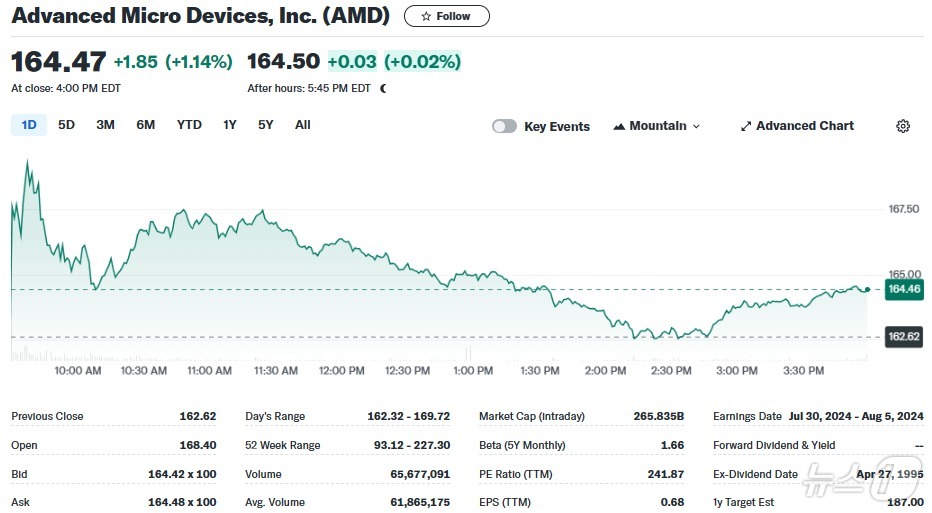Click the 2:00 PM timeline label
This screenshot has width=932, height=513.
(x=605, y=371)
